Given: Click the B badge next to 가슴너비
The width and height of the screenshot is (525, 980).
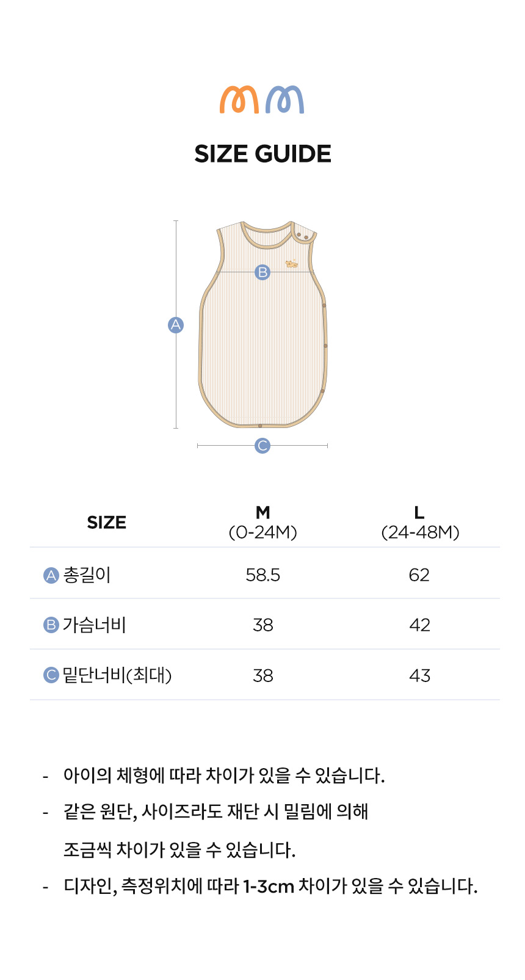Looking at the screenshot, I should click(51, 625).
